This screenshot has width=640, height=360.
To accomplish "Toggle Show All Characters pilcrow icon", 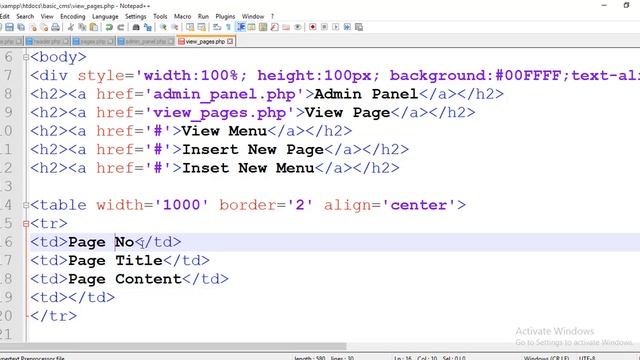I will click(x=228, y=27).
